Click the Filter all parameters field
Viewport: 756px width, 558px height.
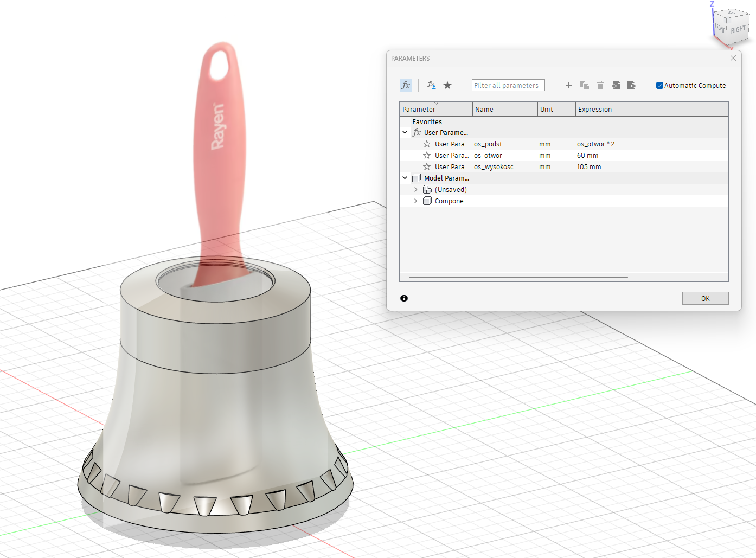[508, 86]
